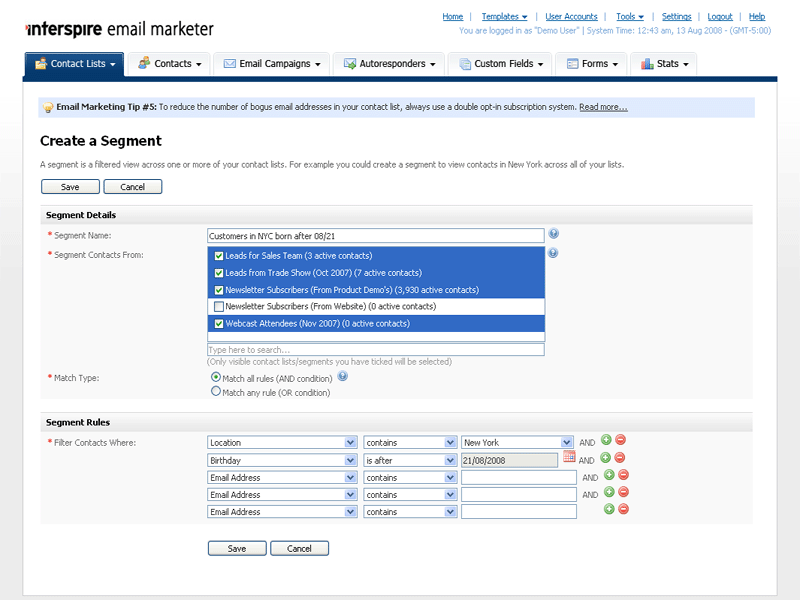800x600 pixels.
Task: Uncheck Newsletter Subscribers (From Product Demo's)
Action: coord(219,290)
